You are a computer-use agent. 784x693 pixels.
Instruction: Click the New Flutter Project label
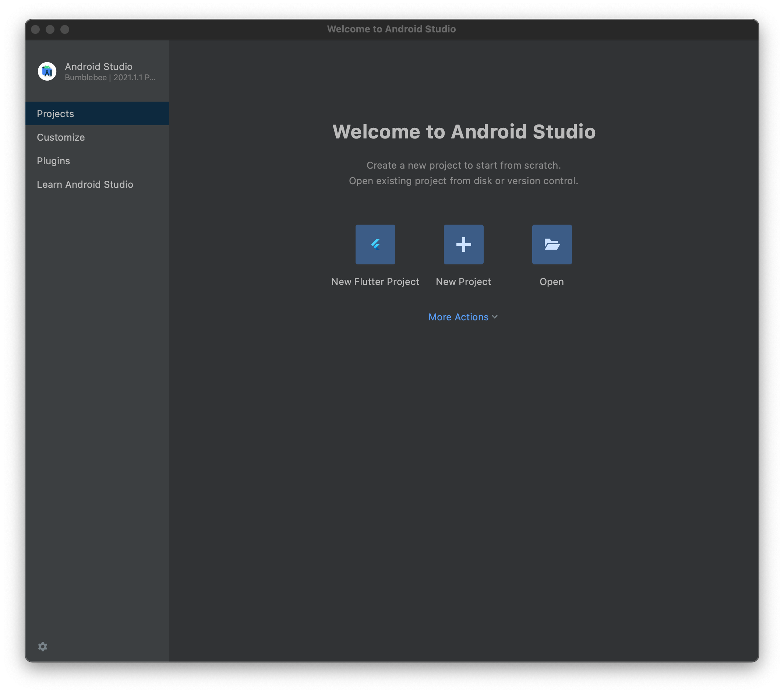click(x=375, y=282)
